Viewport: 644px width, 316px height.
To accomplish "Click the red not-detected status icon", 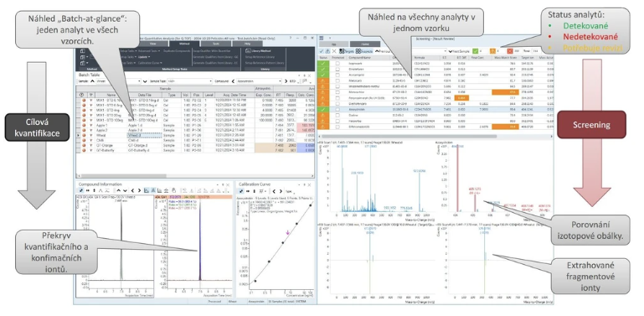I will click(x=510, y=51).
